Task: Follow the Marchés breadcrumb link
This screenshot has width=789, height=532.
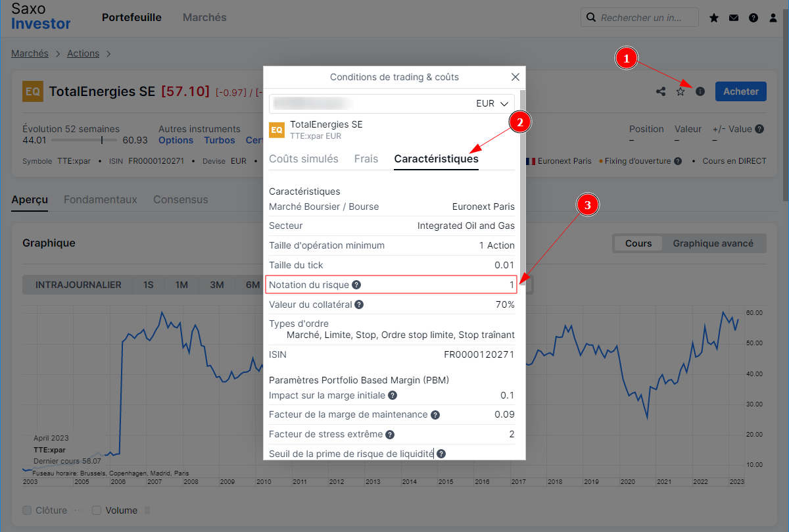Action: (x=30, y=53)
